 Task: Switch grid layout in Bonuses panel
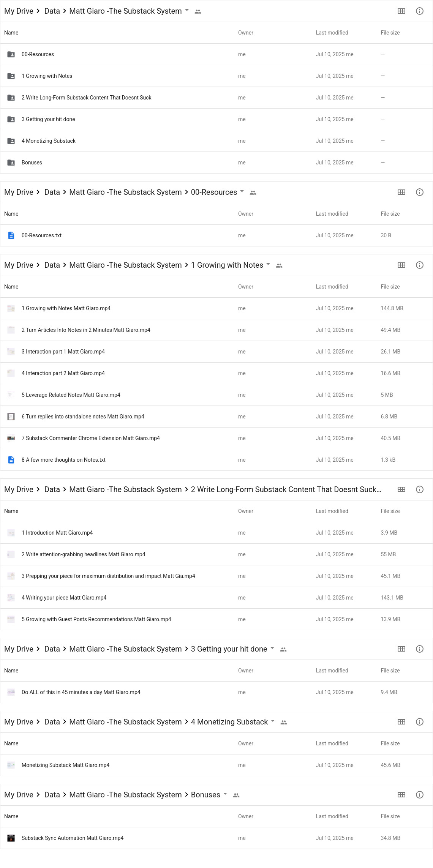tap(401, 795)
